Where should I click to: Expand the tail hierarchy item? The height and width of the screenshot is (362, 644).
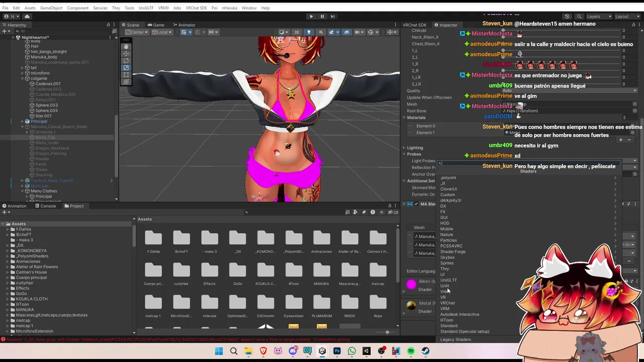pos(22,68)
